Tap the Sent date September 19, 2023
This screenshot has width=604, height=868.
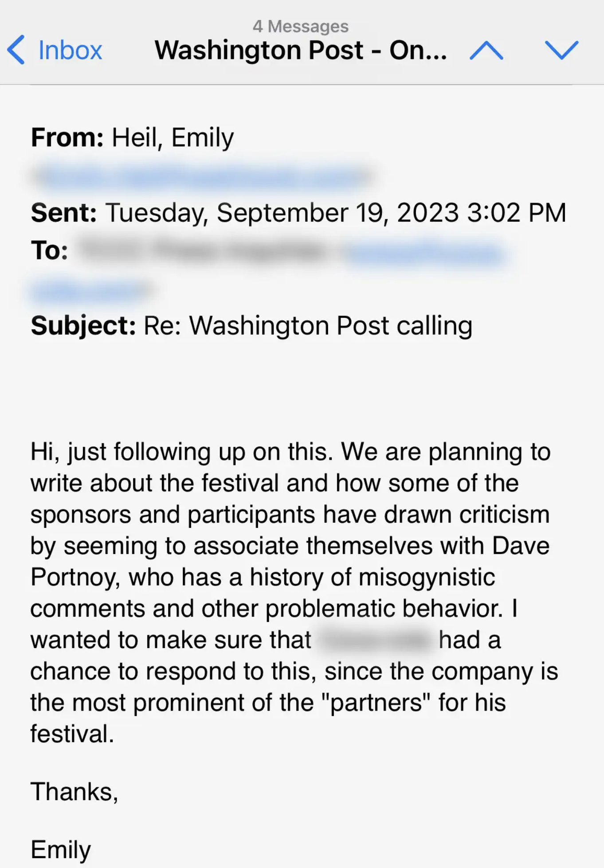coord(337,213)
